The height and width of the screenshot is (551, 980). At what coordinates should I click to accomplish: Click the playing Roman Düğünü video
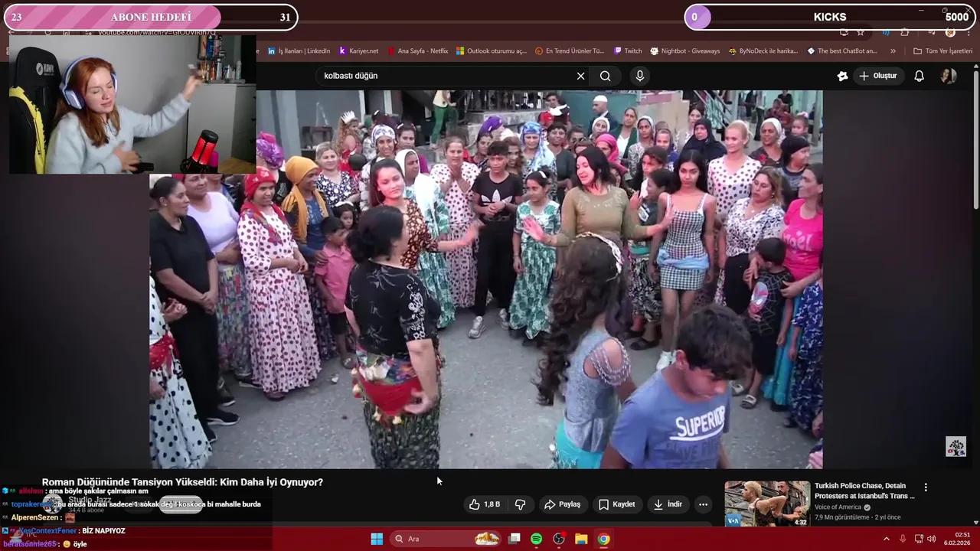click(x=486, y=279)
